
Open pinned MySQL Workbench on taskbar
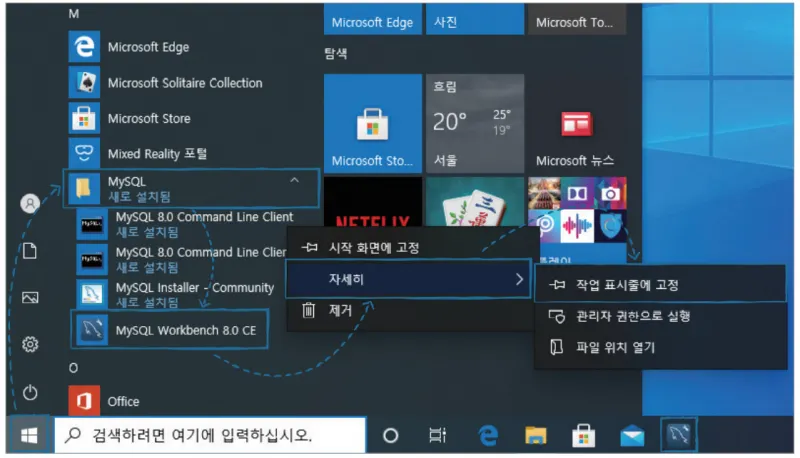[x=679, y=435]
